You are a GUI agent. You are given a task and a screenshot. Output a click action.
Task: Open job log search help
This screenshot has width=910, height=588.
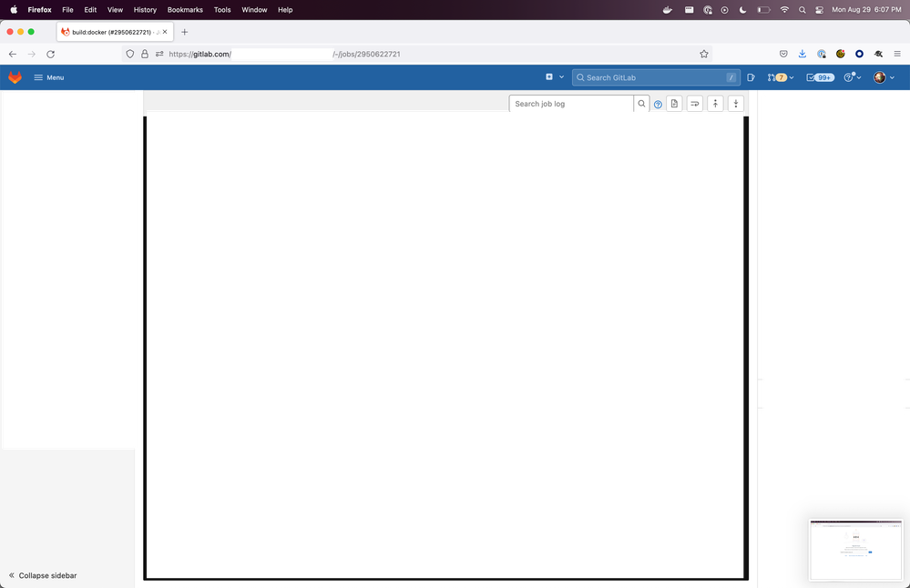tap(658, 103)
